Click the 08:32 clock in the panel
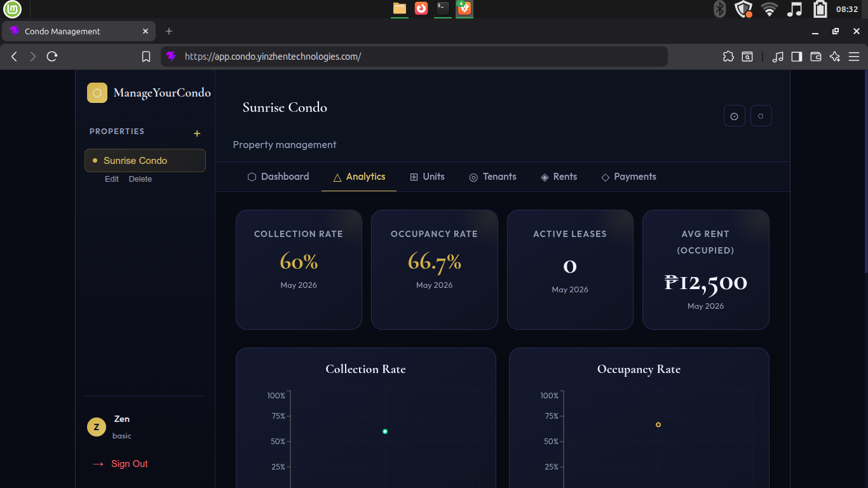Screen dimensions: 868x488 coord(847,9)
